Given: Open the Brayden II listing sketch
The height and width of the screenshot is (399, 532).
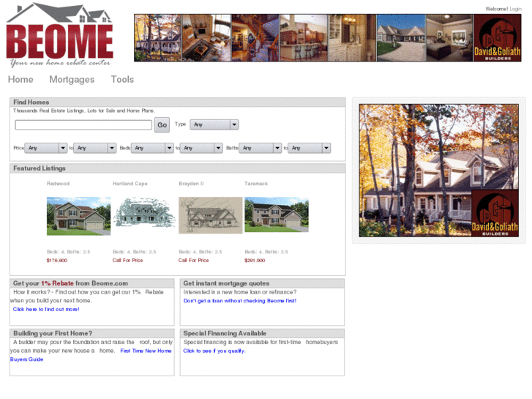Looking at the screenshot, I should 211,215.
